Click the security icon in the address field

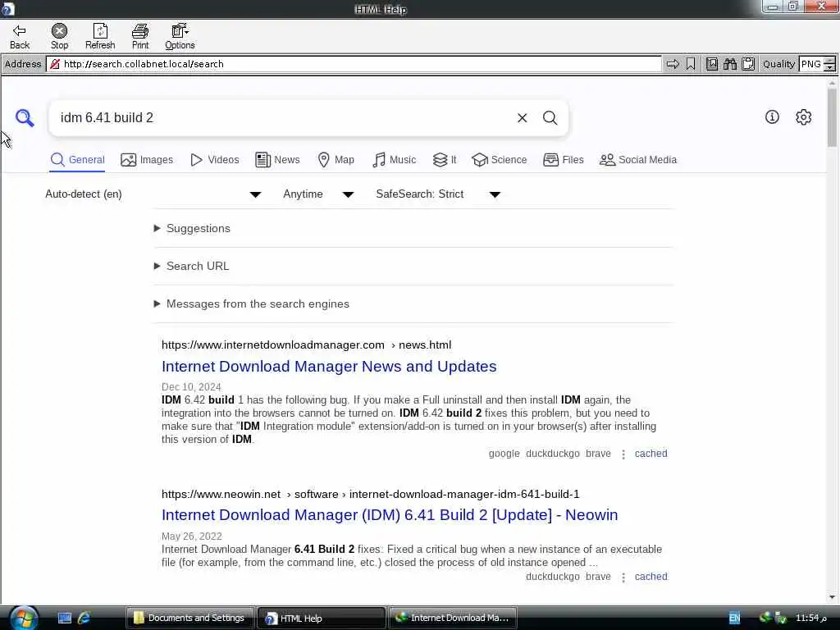pyautogui.click(x=55, y=64)
